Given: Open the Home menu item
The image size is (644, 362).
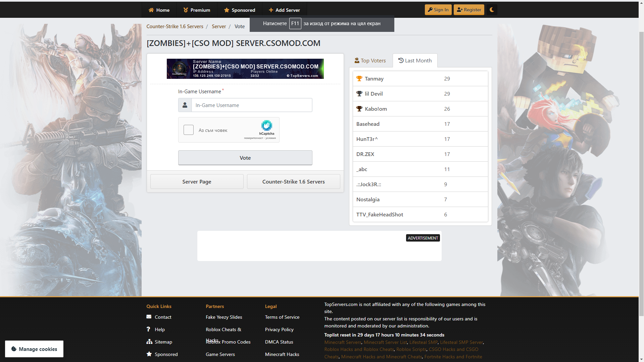Looking at the screenshot, I should [x=159, y=10].
